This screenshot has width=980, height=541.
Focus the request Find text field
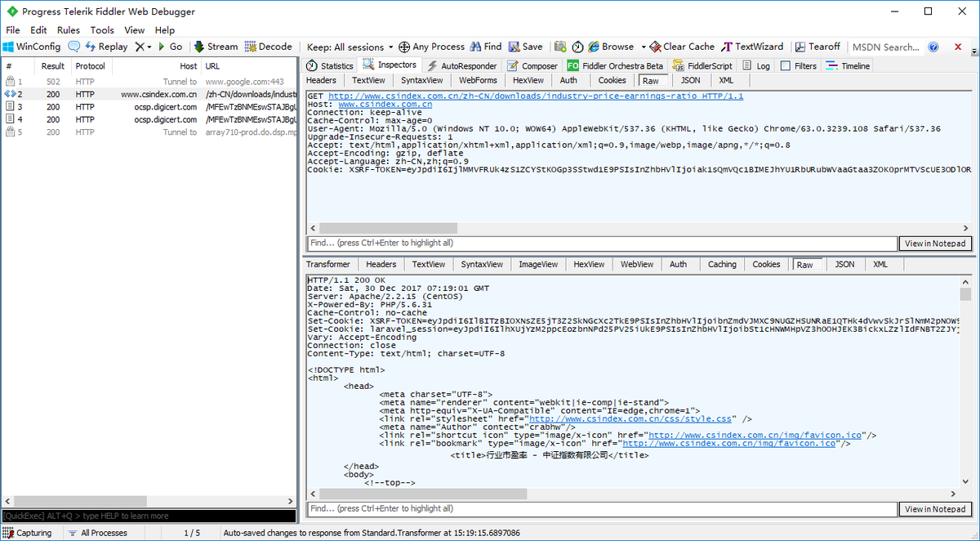pyautogui.click(x=602, y=243)
